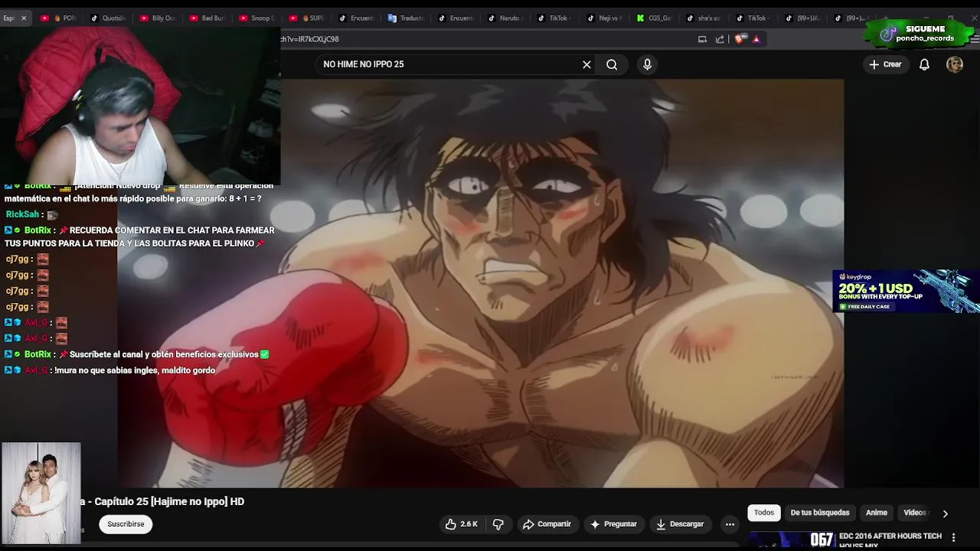Switch to the she's so browser tab

(x=704, y=18)
